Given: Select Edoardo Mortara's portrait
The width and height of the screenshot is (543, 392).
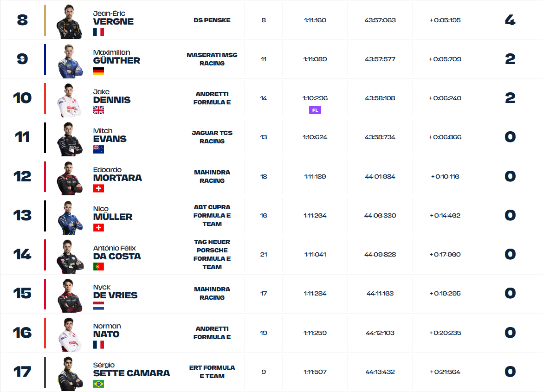Looking at the screenshot, I should (69, 178).
